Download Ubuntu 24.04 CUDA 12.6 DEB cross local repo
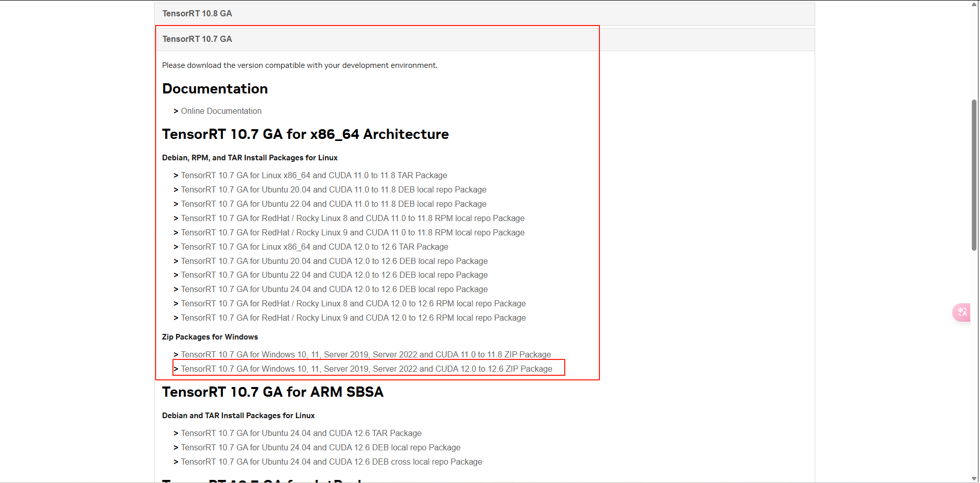The image size is (980, 483). 331,462
